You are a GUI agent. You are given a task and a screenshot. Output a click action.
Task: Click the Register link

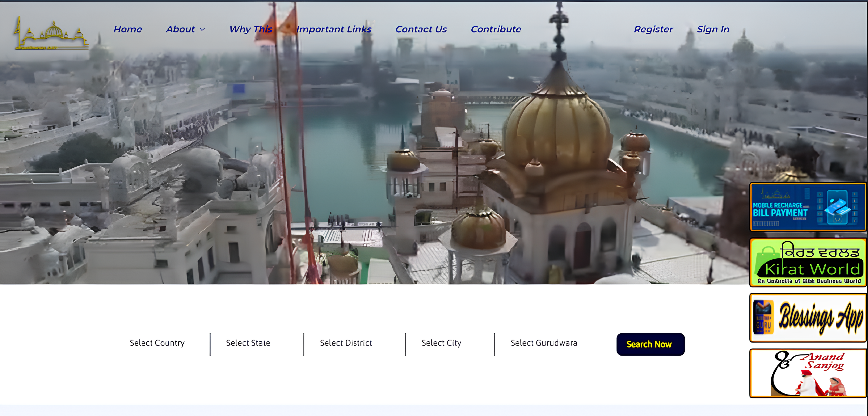tap(653, 29)
